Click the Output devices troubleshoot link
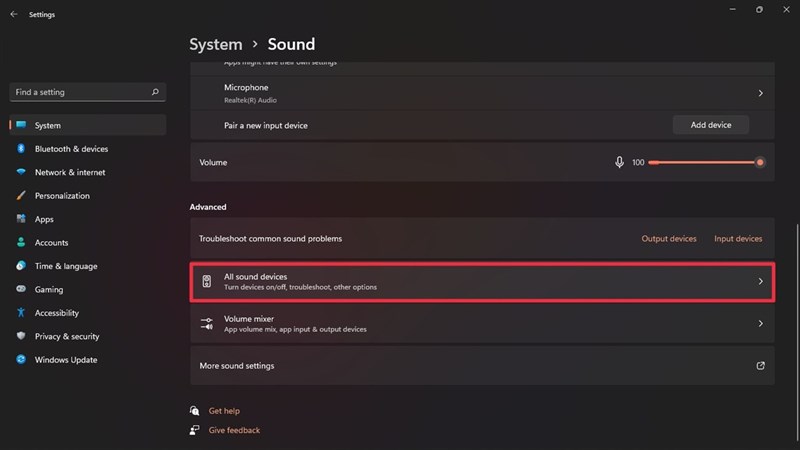Image resolution: width=800 pixels, height=450 pixels. pos(669,239)
